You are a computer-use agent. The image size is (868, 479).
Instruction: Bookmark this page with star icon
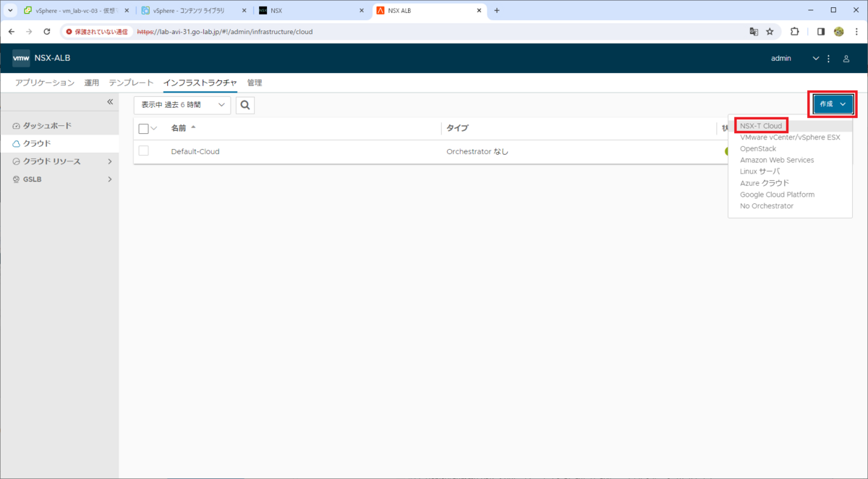pos(770,32)
